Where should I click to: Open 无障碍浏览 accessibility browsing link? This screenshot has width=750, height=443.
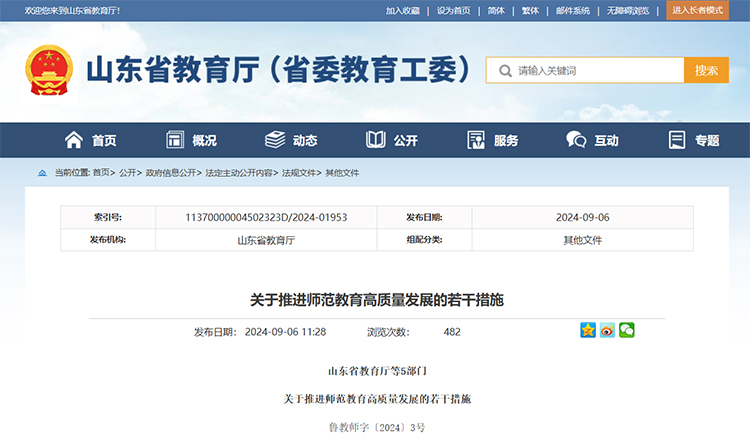tap(627, 10)
